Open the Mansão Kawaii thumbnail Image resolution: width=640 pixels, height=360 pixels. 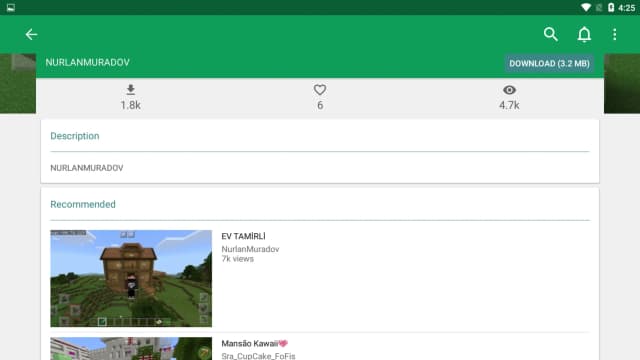[x=131, y=349]
